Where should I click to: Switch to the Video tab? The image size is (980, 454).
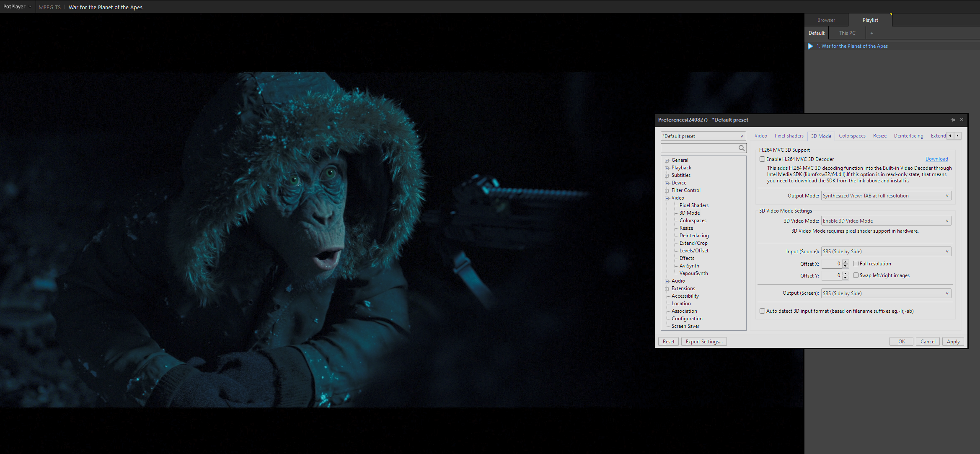point(760,136)
